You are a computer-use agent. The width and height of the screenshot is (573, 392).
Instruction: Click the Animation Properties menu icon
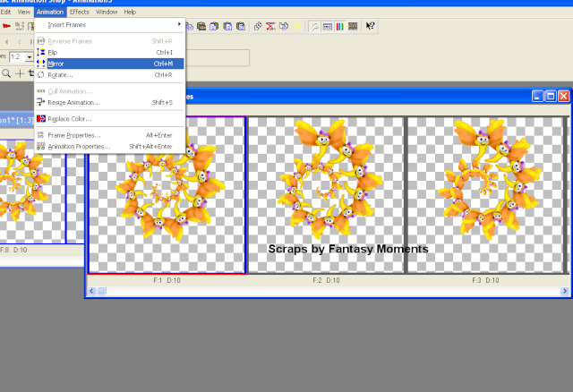click(x=41, y=146)
